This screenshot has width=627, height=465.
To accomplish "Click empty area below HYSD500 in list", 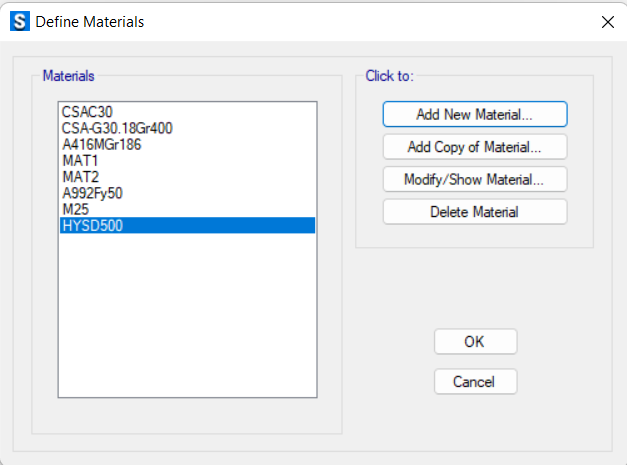I will 187,315.
